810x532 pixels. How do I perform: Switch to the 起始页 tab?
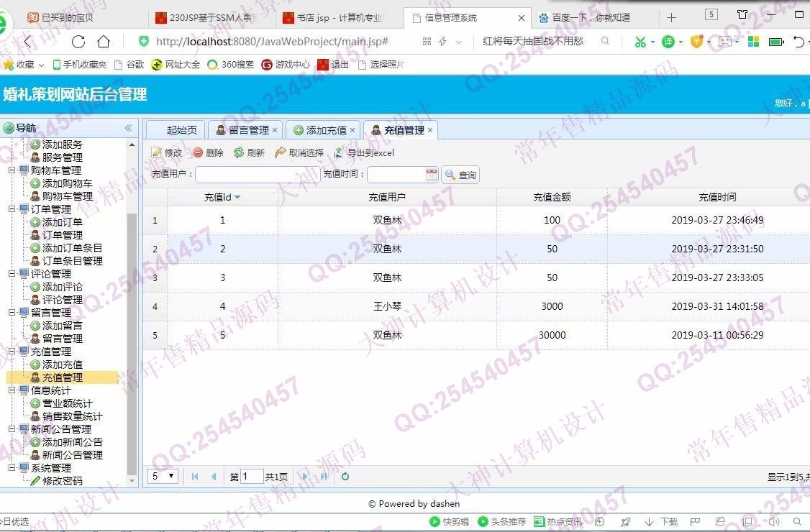tap(181, 130)
